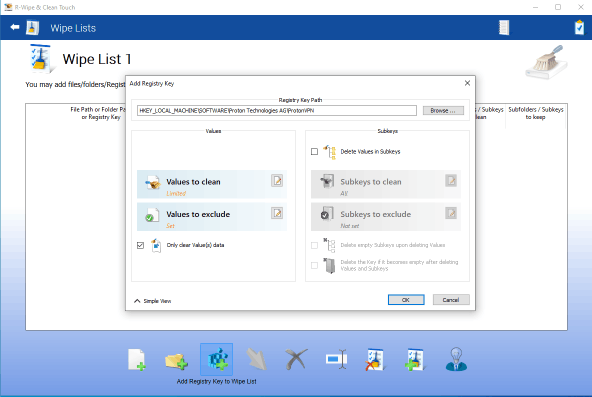Viewport: 592px width, 397px height.
Task: Edit Values to exclude using pencil icon
Action: [277, 213]
